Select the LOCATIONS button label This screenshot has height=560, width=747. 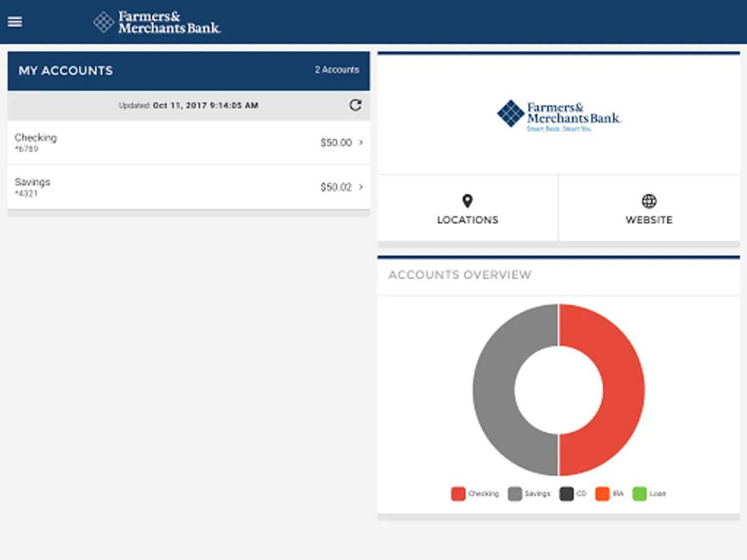coord(467,220)
